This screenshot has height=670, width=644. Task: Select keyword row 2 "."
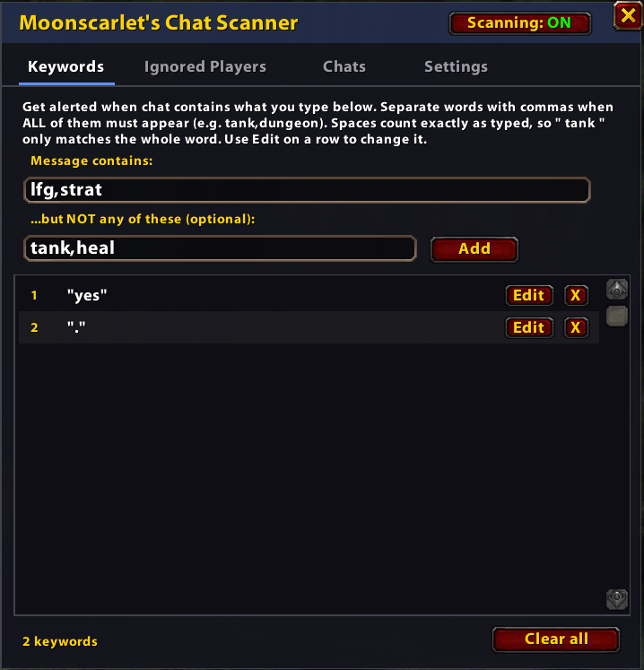309,327
